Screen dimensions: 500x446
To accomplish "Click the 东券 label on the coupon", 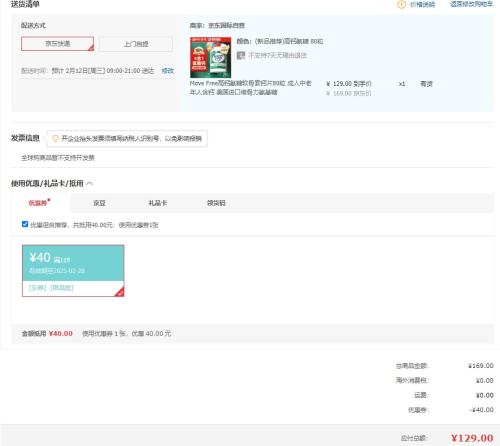I will point(37,288).
